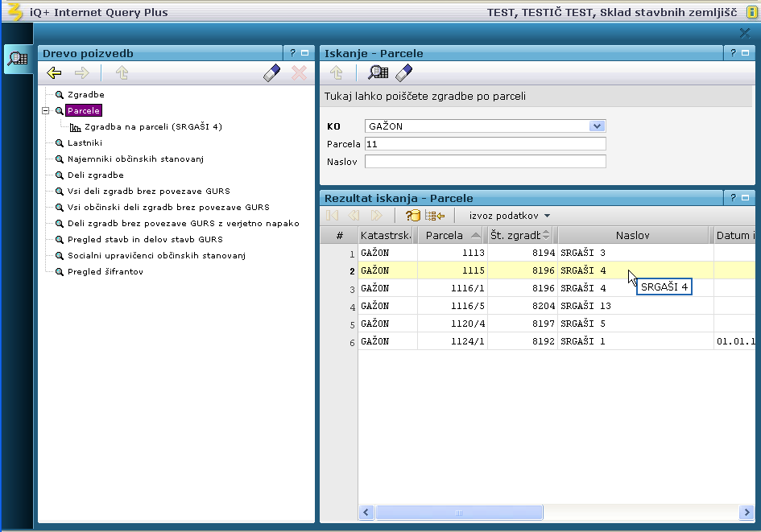Click building icon beside Zgradba na parceli
Viewport: 761px width, 532px height.
pyautogui.click(x=75, y=127)
